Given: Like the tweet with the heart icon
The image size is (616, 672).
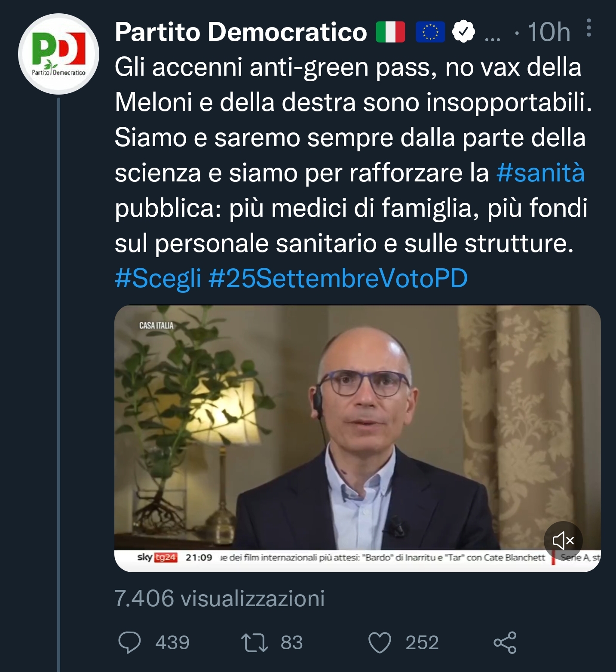Looking at the screenshot, I should (x=380, y=643).
